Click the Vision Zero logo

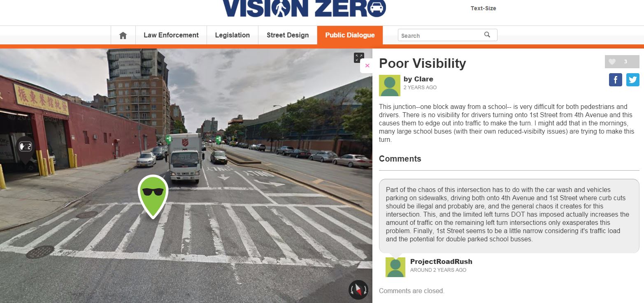[x=304, y=8]
